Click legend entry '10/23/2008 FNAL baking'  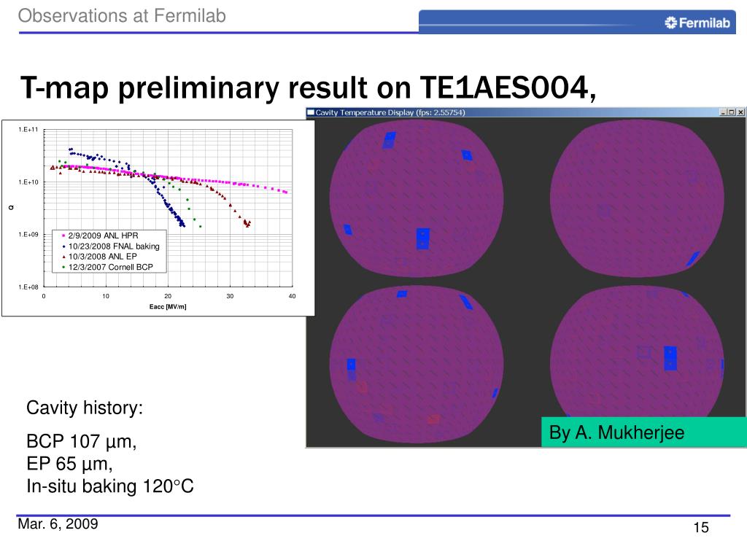(113, 246)
